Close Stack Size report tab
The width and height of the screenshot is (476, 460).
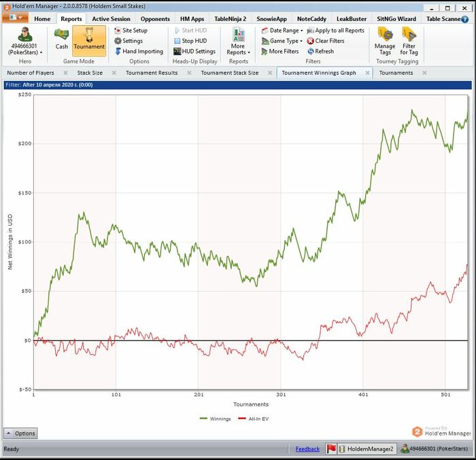point(114,73)
